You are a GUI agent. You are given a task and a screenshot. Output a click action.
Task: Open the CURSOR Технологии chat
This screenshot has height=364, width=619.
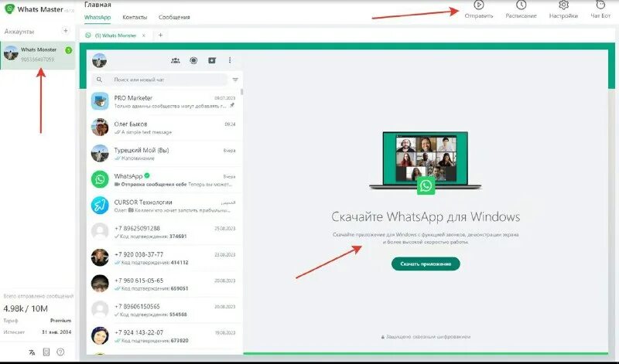164,206
